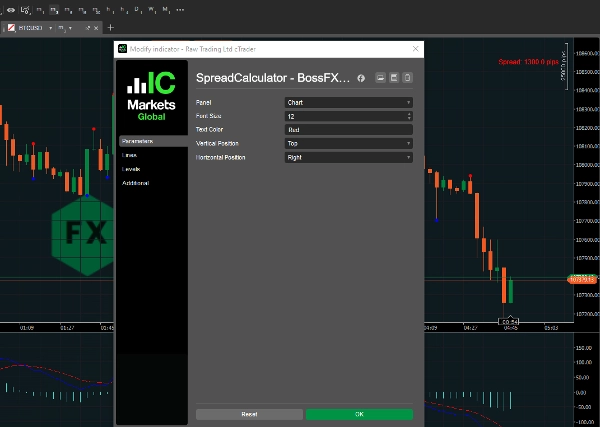
Task: Open the Panel dropdown showing Chart
Action: [x=349, y=103]
